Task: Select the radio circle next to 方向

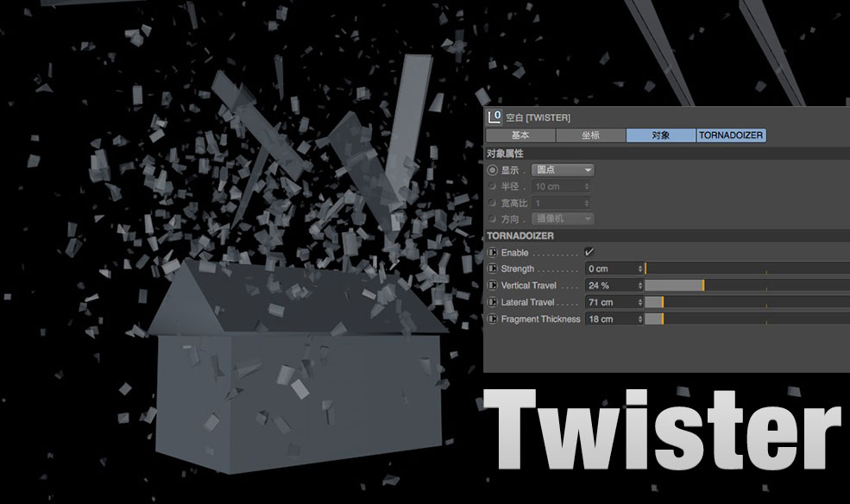Action: 491,218
